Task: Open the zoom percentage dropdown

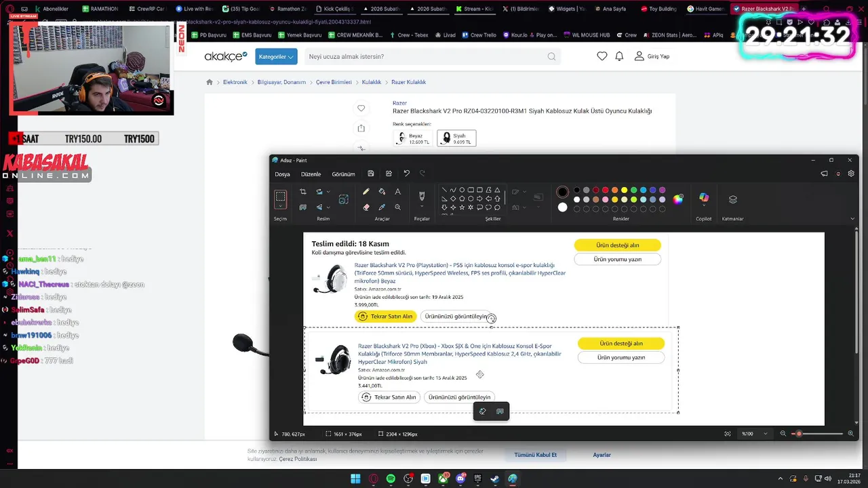Action: click(x=766, y=434)
